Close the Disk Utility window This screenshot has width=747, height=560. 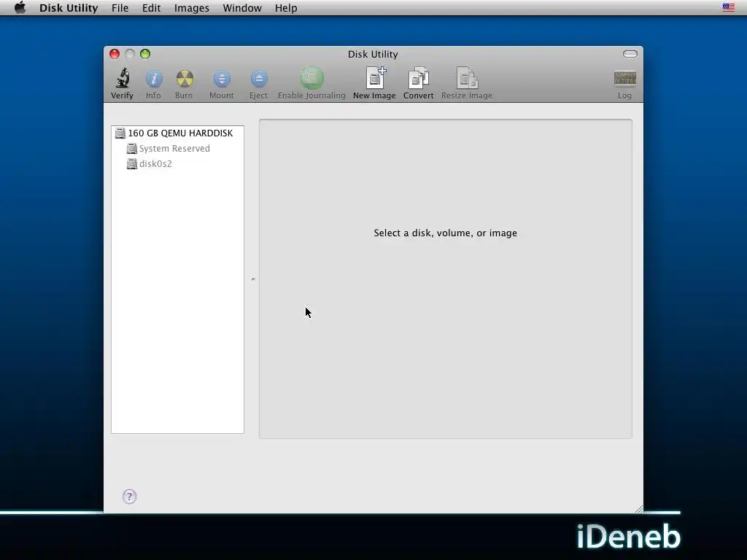115,54
